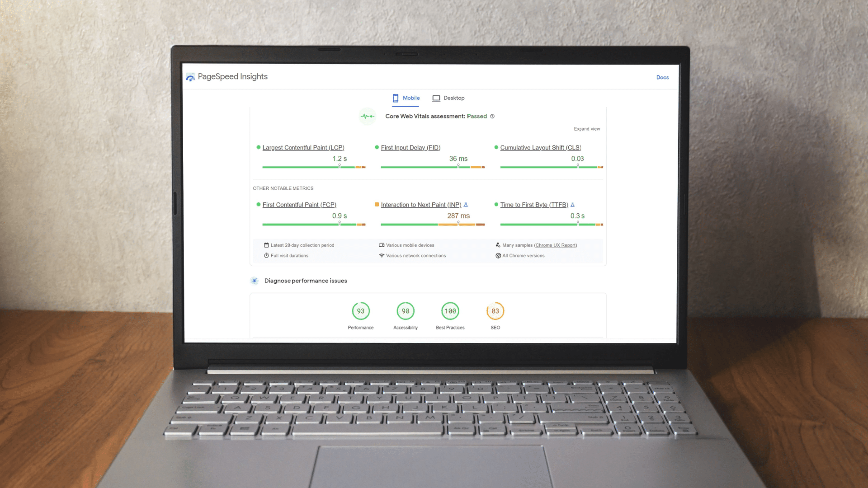Click Latest 28-day collection period text
The width and height of the screenshot is (868, 488).
coord(302,245)
